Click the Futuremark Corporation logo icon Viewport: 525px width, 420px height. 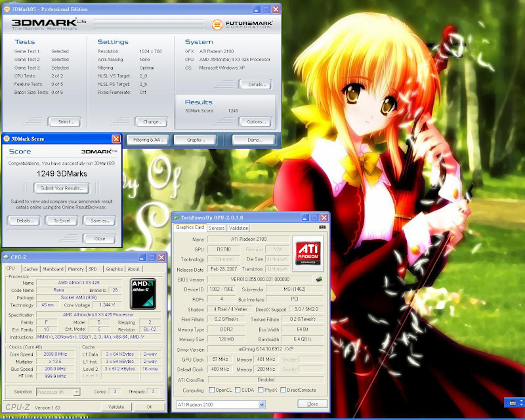click(x=217, y=24)
